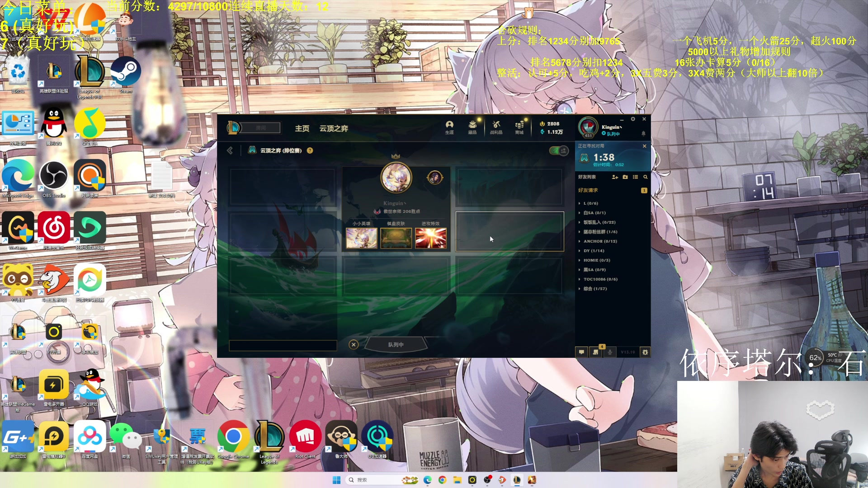
Task: Open League of Legends PBE shortcut
Action: coord(90,76)
